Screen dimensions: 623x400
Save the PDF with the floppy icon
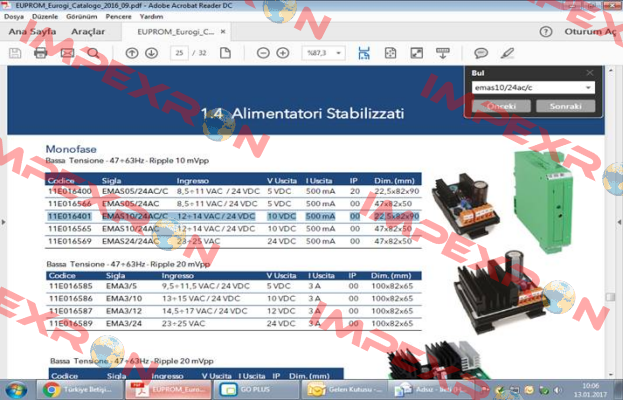point(15,53)
